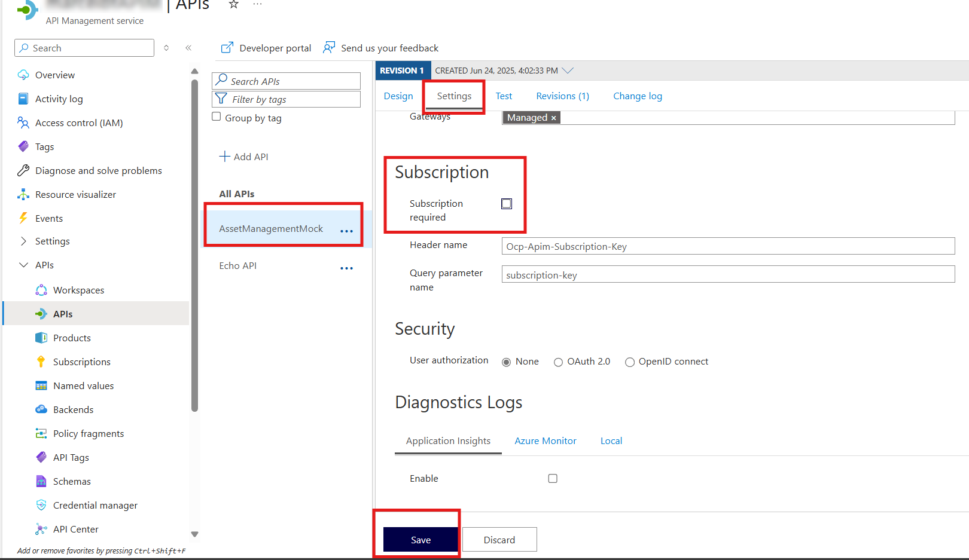
Task: Open the Backends section
Action: tap(73, 409)
